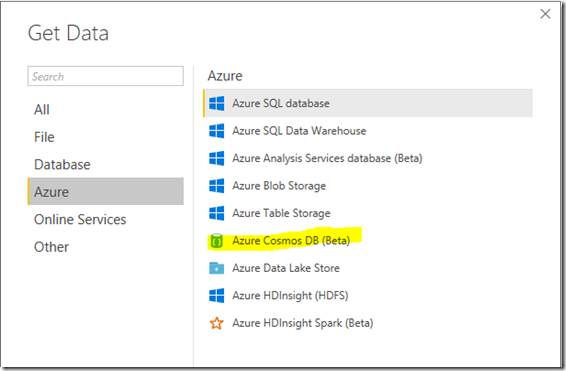Click the Windows icon beside Azure SQL database
Image resolution: width=566 pixels, height=371 pixels.
click(217, 103)
